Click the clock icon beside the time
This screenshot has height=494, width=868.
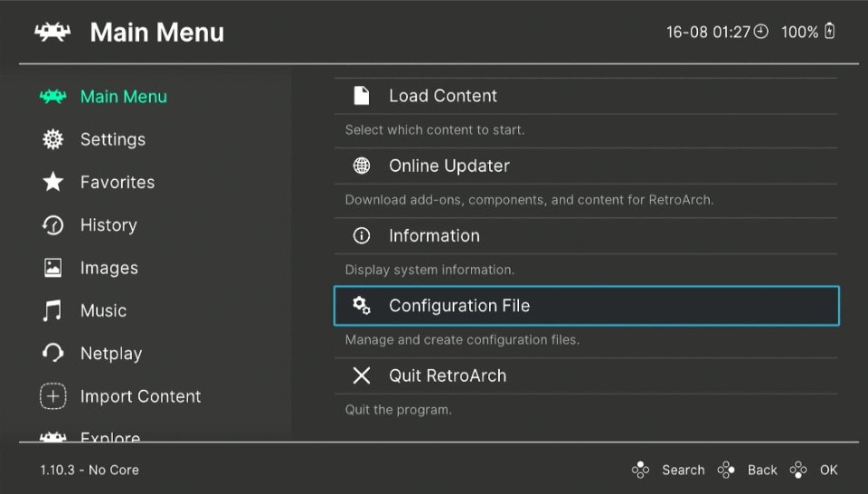pos(761,32)
